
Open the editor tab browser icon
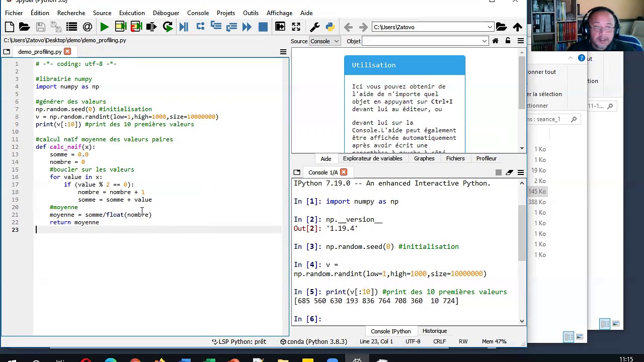point(7,52)
